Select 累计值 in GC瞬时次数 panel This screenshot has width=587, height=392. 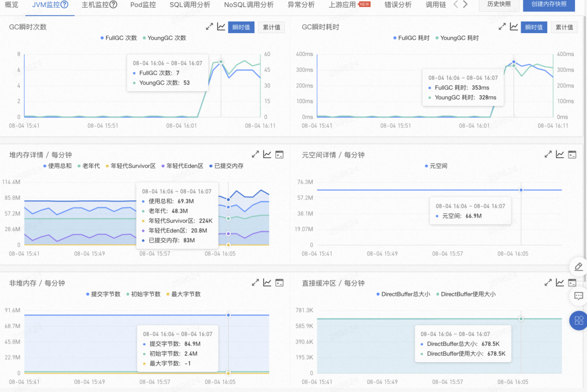click(271, 27)
